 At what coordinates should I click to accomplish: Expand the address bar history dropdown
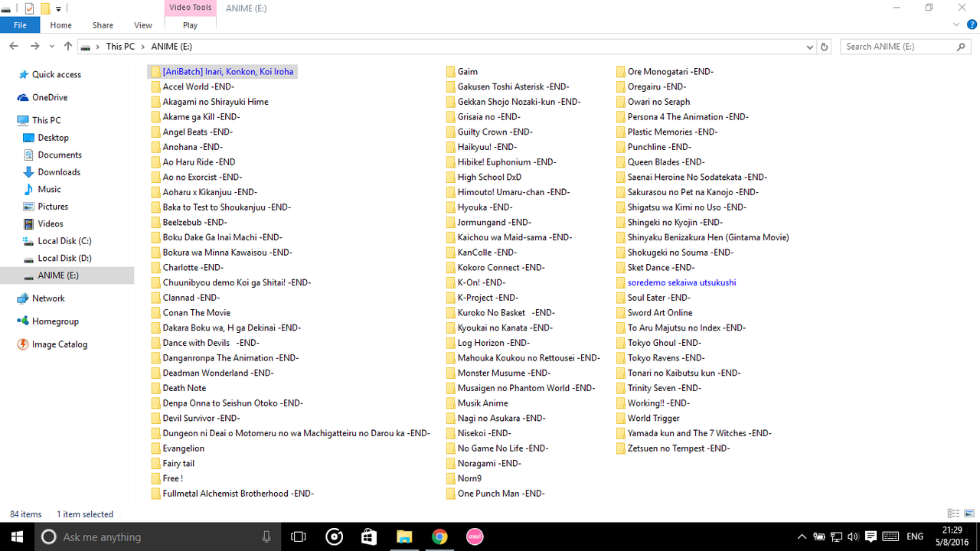tap(810, 47)
